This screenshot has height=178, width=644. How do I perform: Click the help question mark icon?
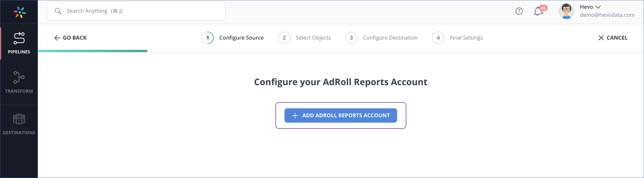coord(519,11)
